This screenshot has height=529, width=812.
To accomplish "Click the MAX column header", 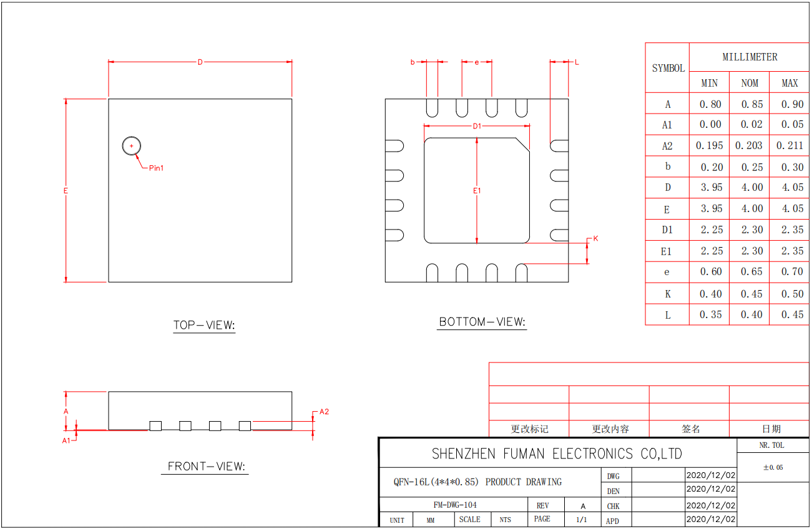I will 788,82.
